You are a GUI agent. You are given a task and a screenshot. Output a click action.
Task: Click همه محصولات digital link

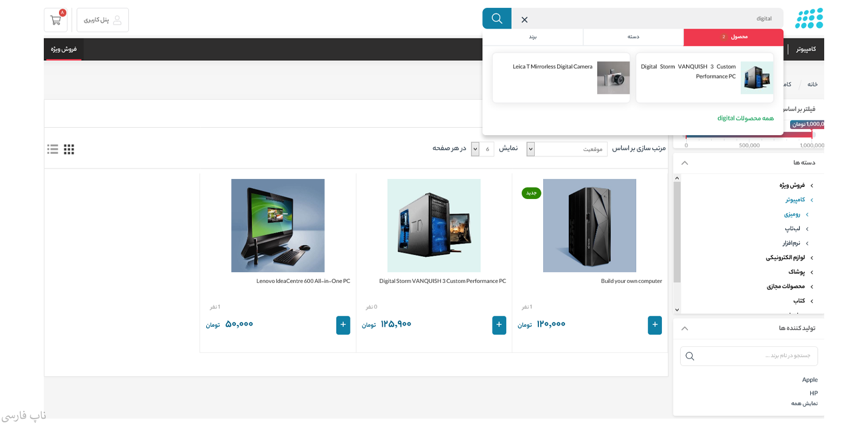[x=745, y=118]
